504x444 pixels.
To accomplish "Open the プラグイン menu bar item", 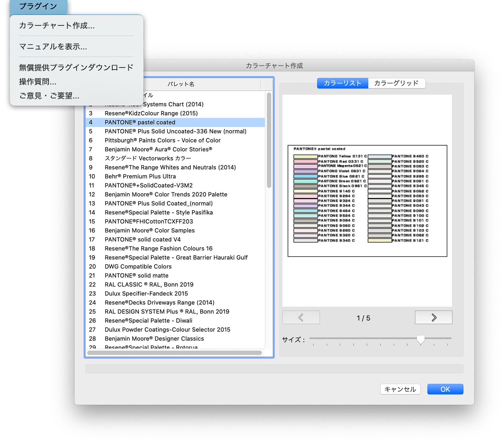I will coord(38,6).
